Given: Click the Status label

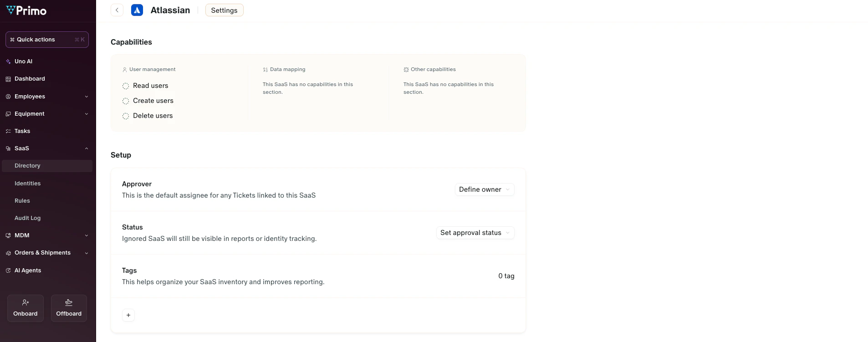Looking at the screenshot, I should coord(133,227).
